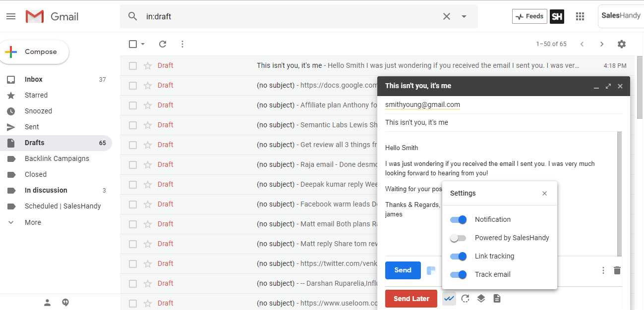Toggle the Notification switch

(x=459, y=219)
